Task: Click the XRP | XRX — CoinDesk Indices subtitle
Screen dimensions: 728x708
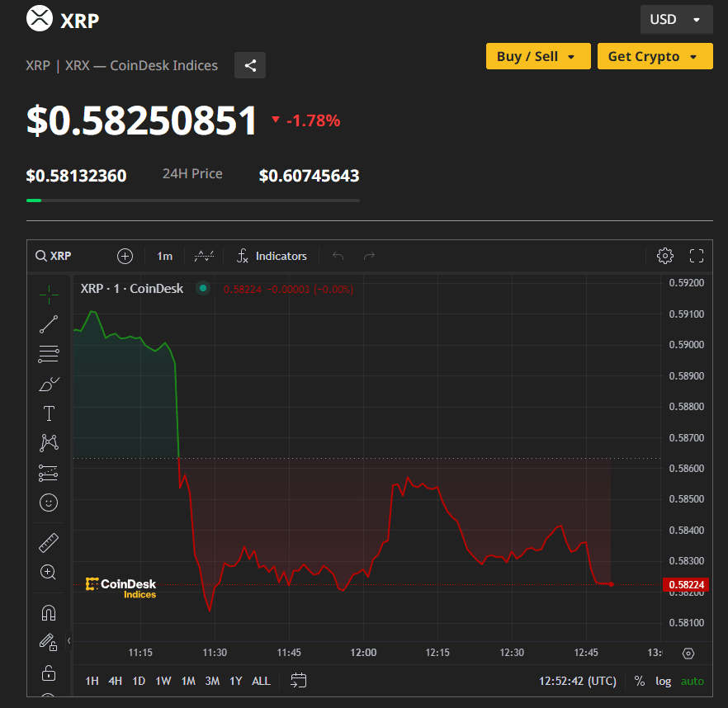Action: (121, 65)
